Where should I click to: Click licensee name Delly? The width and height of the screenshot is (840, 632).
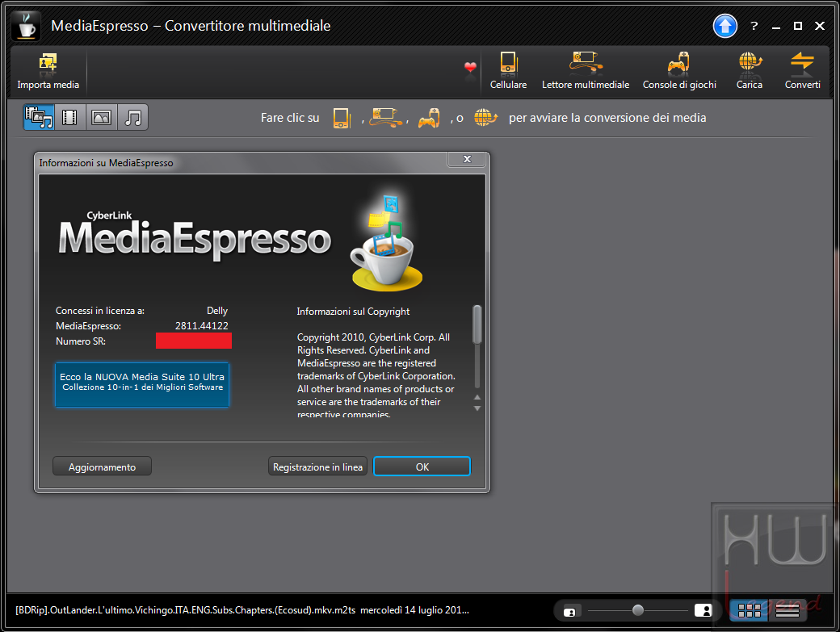click(217, 311)
